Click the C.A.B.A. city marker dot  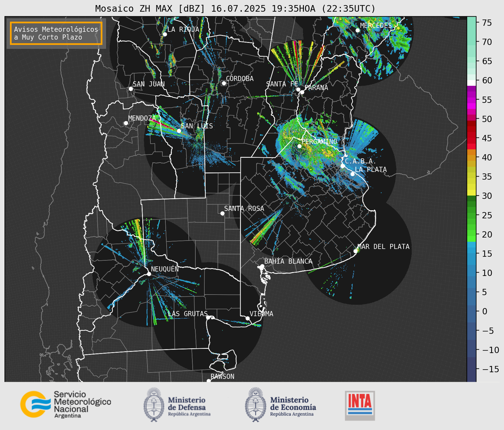tap(343, 166)
